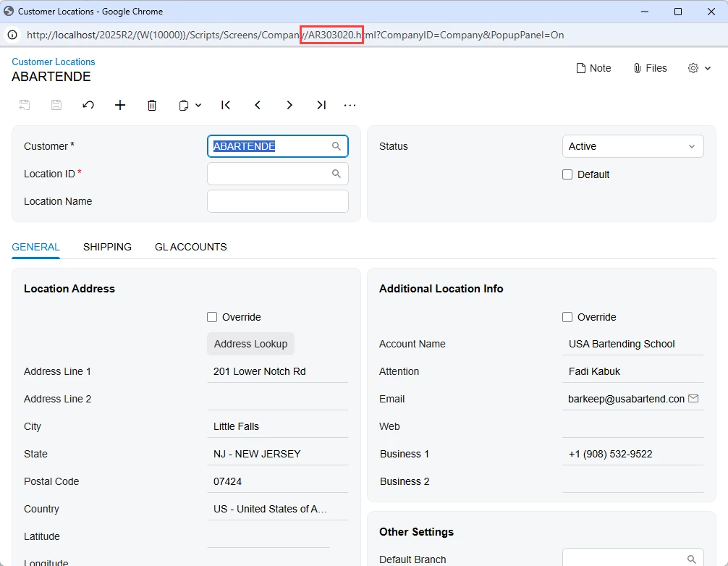Image resolution: width=728 pixels, height=566 pixels.
Task: Enable Override in Additional Location Info
Action: (x=567, y=317)
